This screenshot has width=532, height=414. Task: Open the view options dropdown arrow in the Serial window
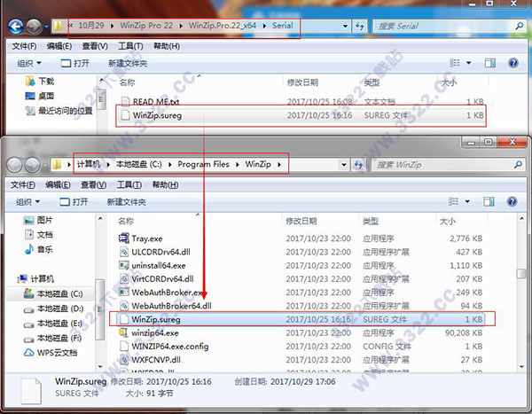point(468,63)
